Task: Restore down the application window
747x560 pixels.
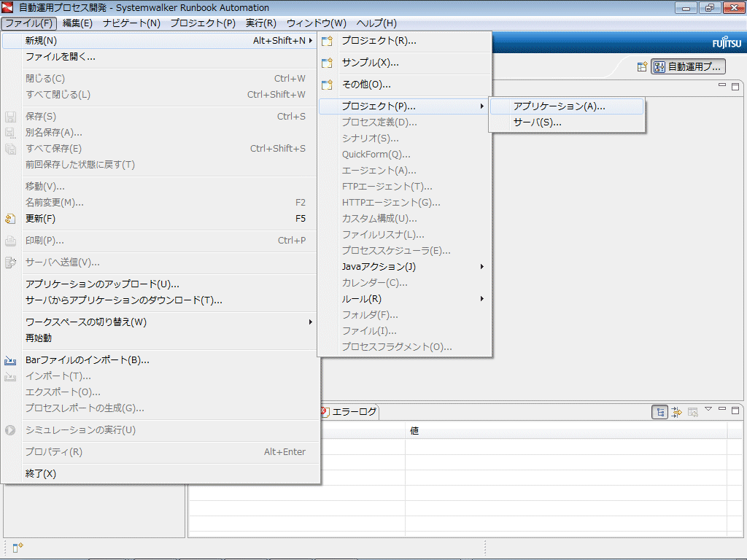Action: (x=709, y=7)
